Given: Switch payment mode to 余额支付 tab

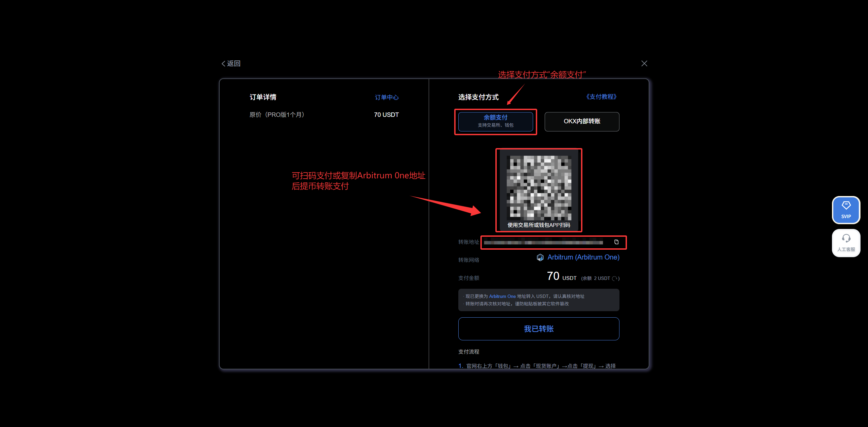Looking at the screenshot, I should click(x=495, y=121).
